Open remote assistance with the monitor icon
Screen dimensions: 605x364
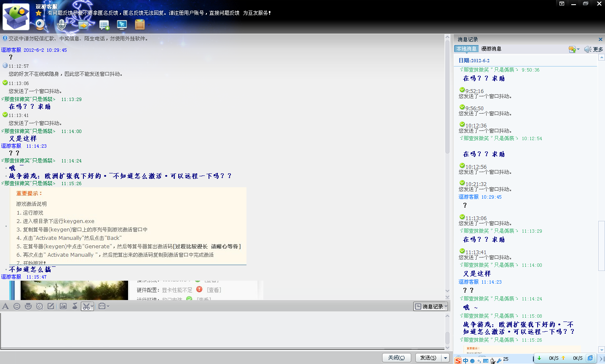[122, 25]
